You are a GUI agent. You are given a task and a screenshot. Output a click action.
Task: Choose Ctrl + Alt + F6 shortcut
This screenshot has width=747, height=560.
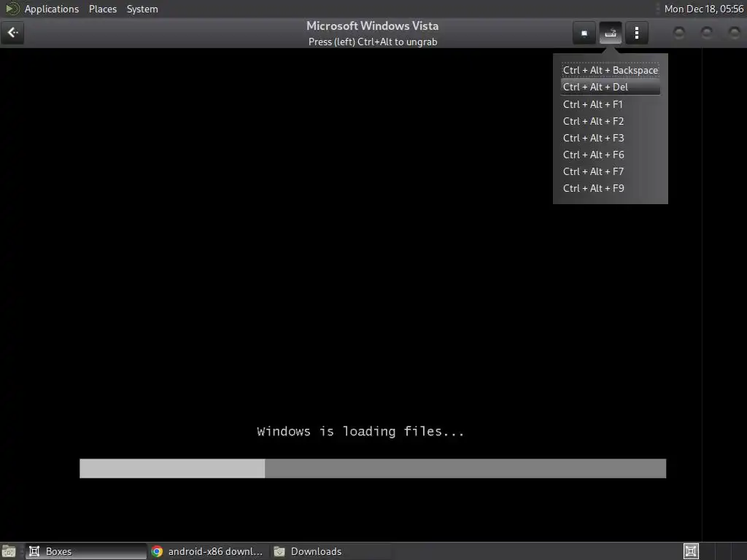(611, 155)
